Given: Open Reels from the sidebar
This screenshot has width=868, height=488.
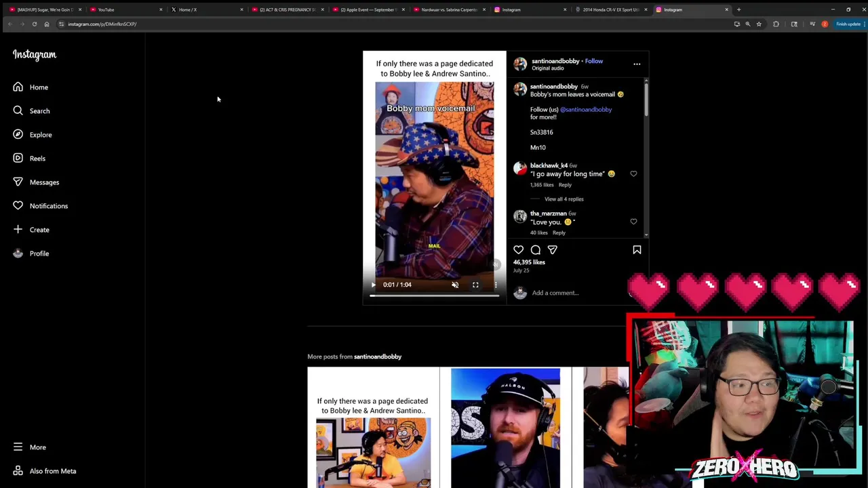Looking at the screenshot, I should coord(29,159).
